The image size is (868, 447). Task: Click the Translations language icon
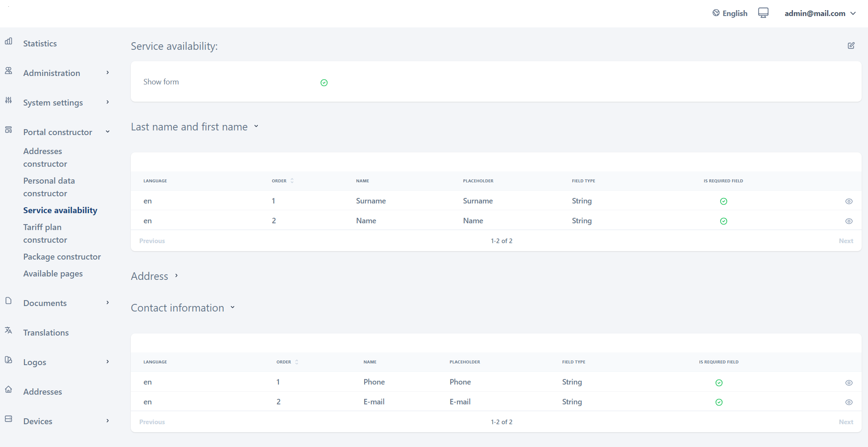click(x=8, y=331)
